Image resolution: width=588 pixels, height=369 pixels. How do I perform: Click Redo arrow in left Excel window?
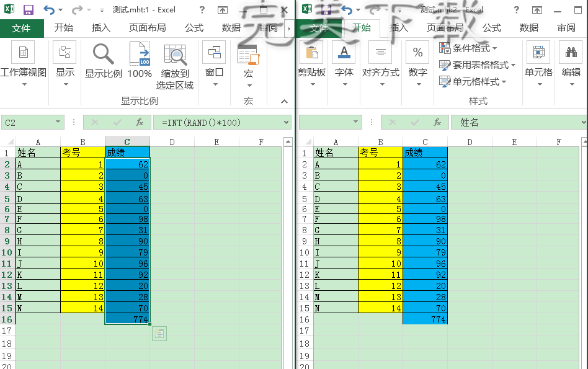[x=77, y=10]
